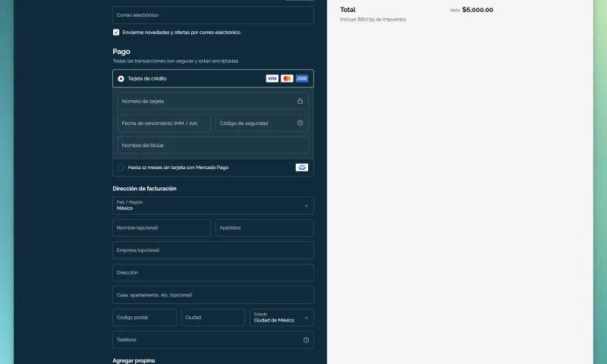Open the security code help icon
Viewport: 607px width, 364px height.
300,123
